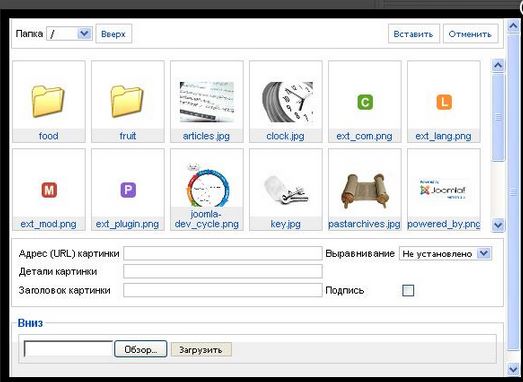Pick the orange L ext_lang icon
This screenshot has height=382, width=523.
point(444,102)
